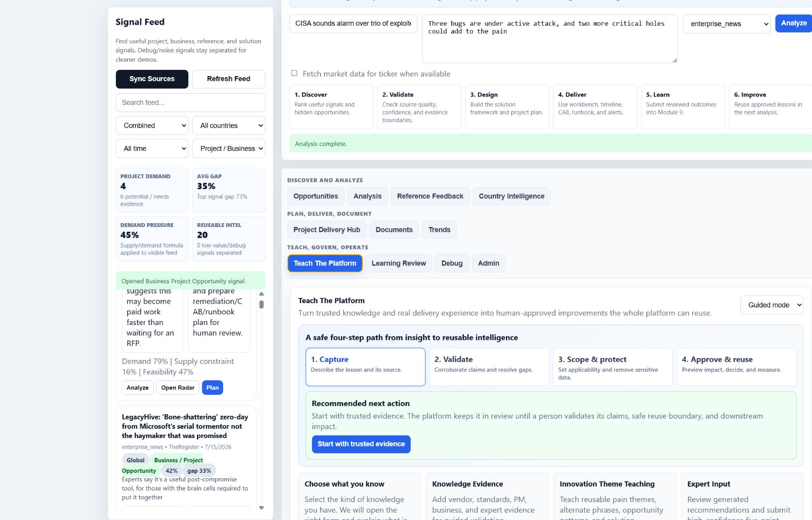Screen dimensions: 812x520
Task: Expand the Project / Business filter dropdown
Action: coord(228,148)
